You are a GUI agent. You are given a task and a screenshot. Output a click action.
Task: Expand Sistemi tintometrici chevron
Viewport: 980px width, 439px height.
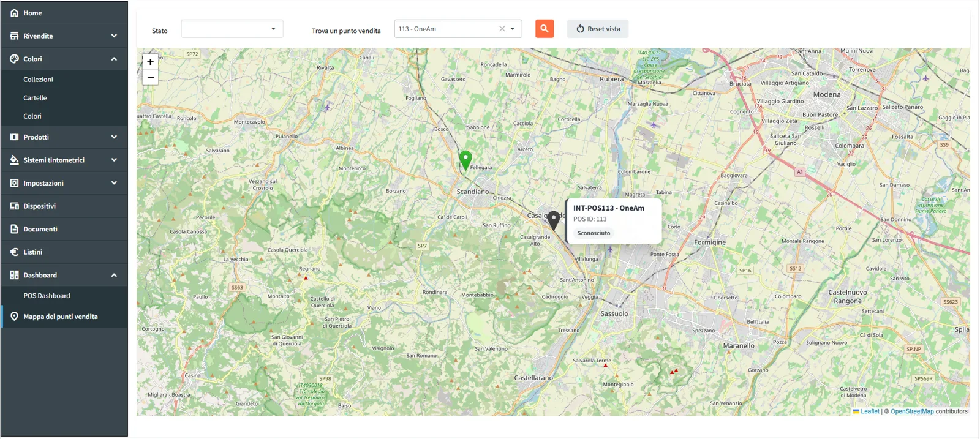pyautogui.click(x=114, y=160)
